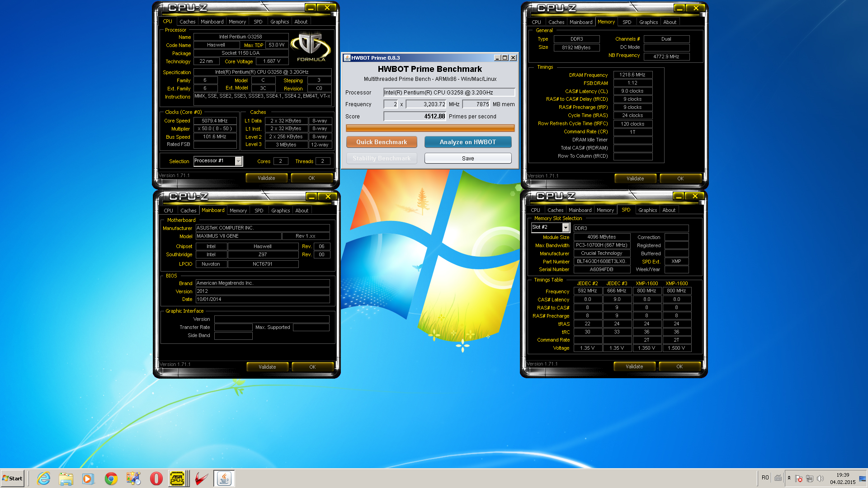Click the Core Voltage value 1.687 V
Screen dimensions: 868x488
pos(272,61)
